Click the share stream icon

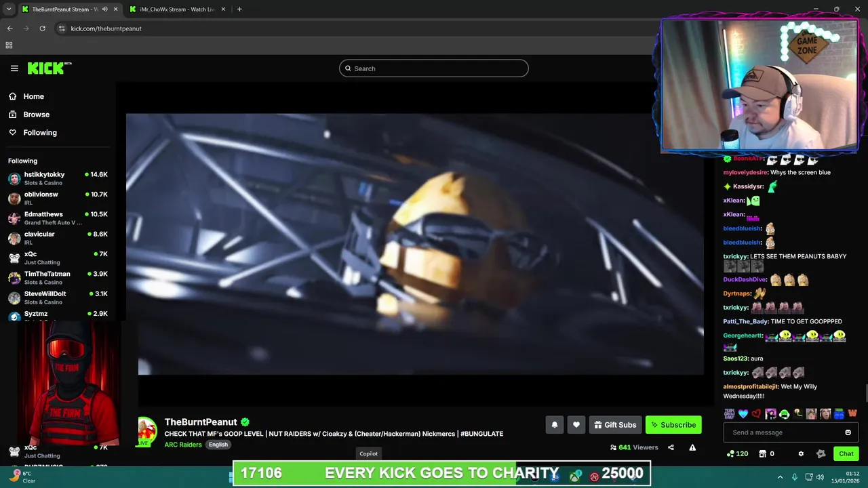coord(671,447)
